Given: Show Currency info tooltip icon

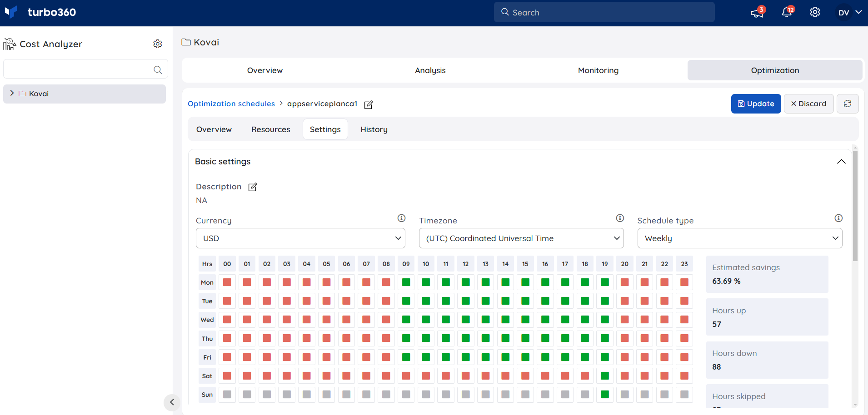Looking at the screenshot, I should [401, 218].
